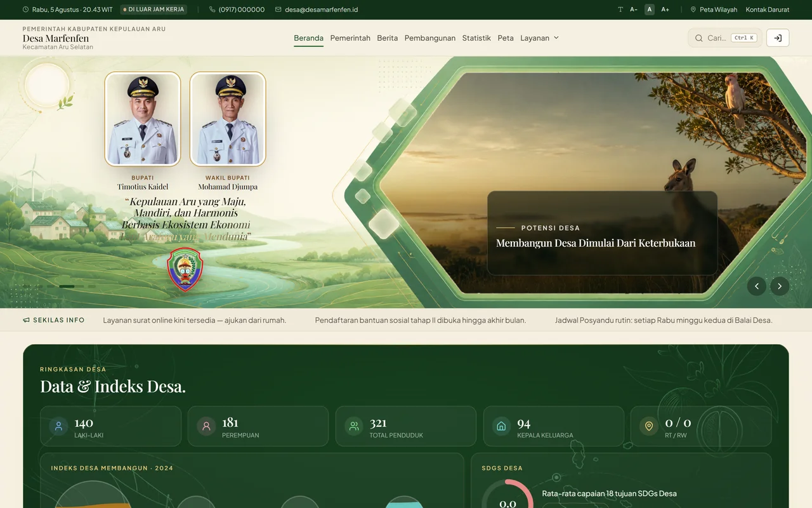Click the 0 / 0 RT / RW stat card
This screenshot has height=508, width=812.
(701, 426)
